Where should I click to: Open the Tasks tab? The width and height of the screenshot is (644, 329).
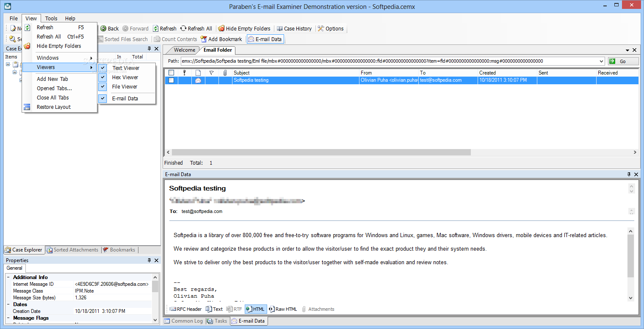click(x=217, y=321)
